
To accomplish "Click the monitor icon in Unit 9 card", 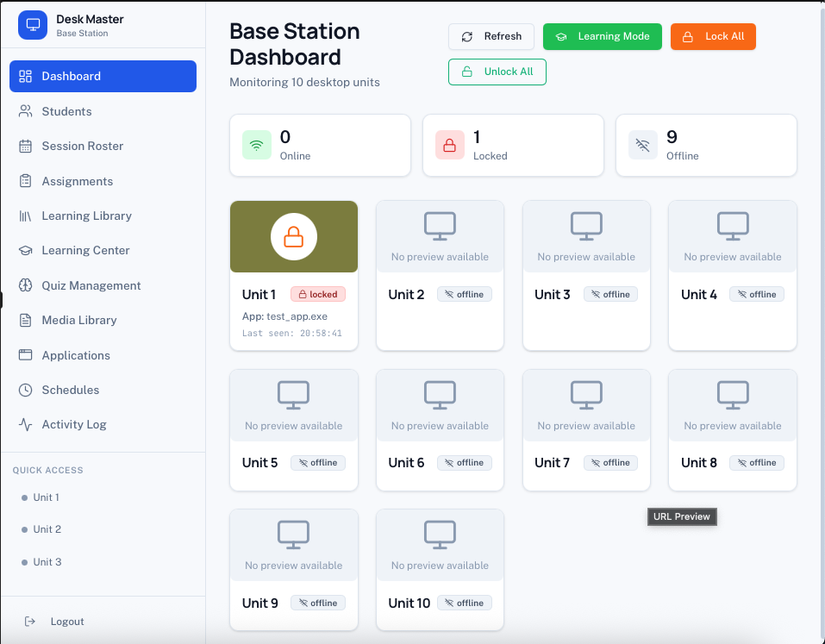I will 294,535.
